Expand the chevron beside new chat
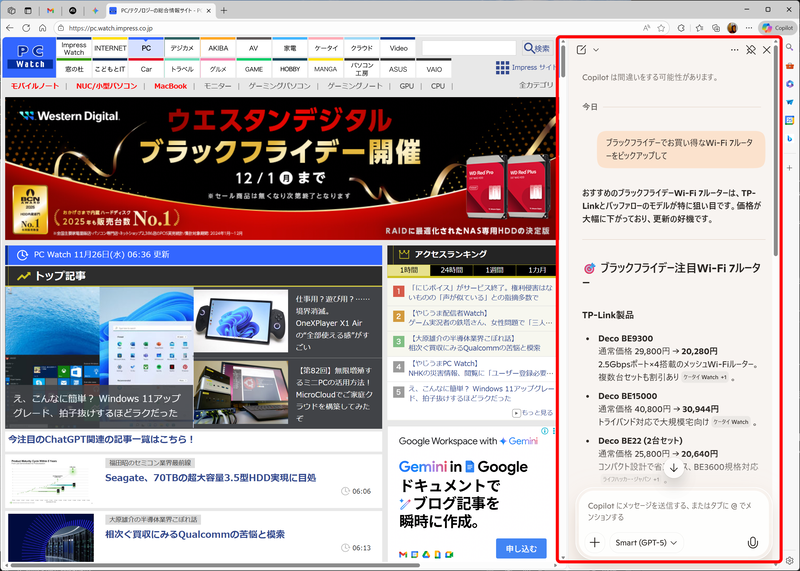 coord(595,50)
